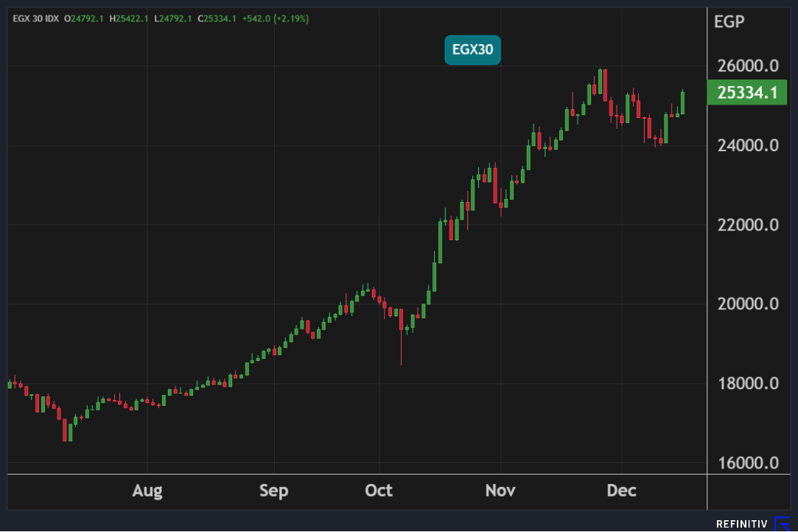Click the blue Refinitiv arrow logo icon
This screenshot has width=798, height=532.
pyautogui.click(x=782, y=524)
